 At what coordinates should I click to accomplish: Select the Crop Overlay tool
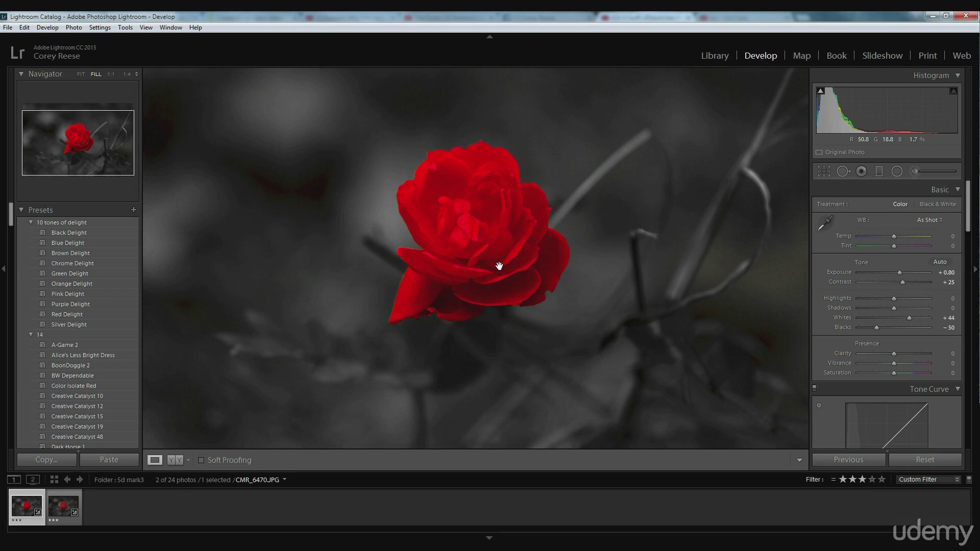click(824, 171)
